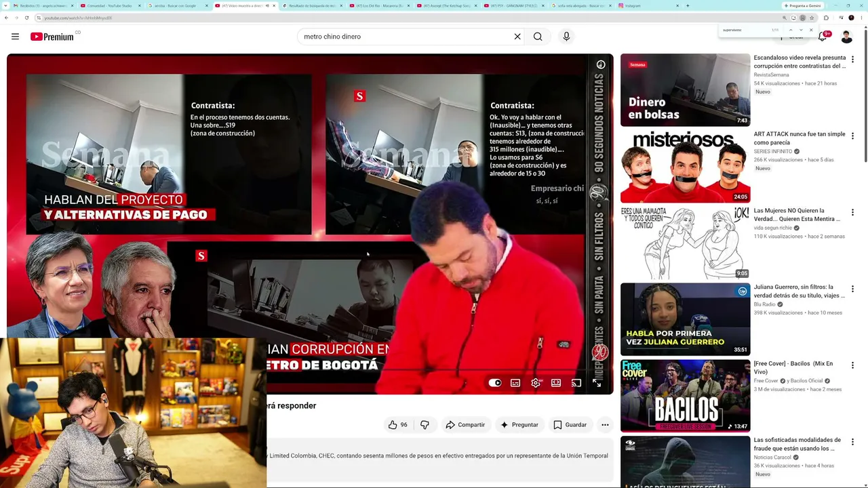Toggle autoplay switch in the player

click(x=495, y=383)
